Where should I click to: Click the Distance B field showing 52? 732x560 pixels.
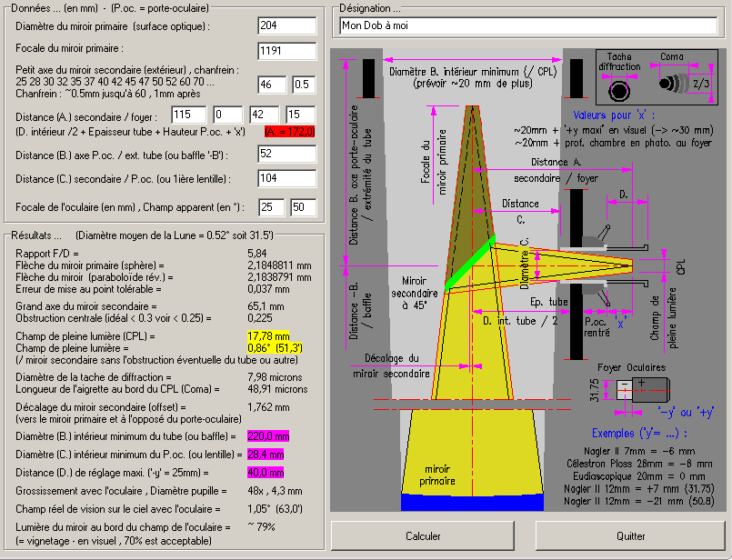(x=286, y=155)
